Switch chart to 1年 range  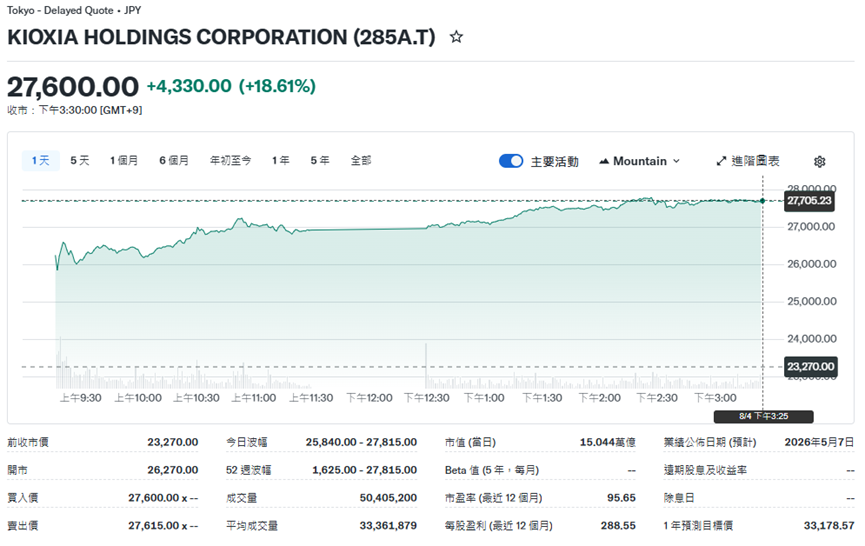pos(281,160)
